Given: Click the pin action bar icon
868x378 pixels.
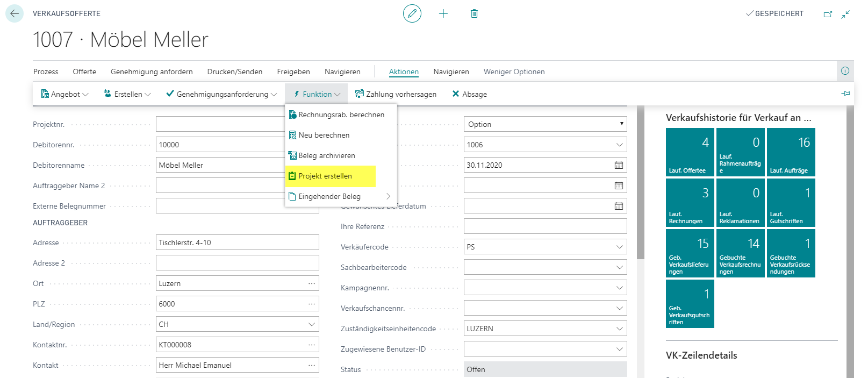Looking at the screenshot, I should [x=845, y=94].
